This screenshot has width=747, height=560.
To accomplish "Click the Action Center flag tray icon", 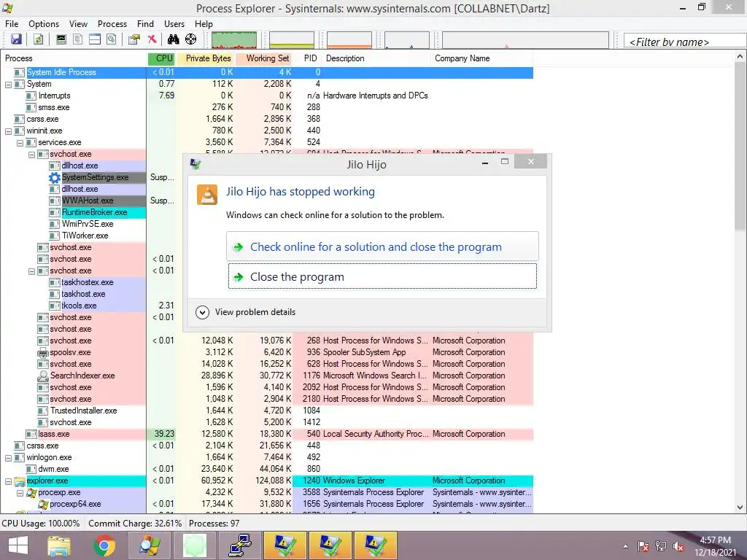I will click(x=643, y=546).
